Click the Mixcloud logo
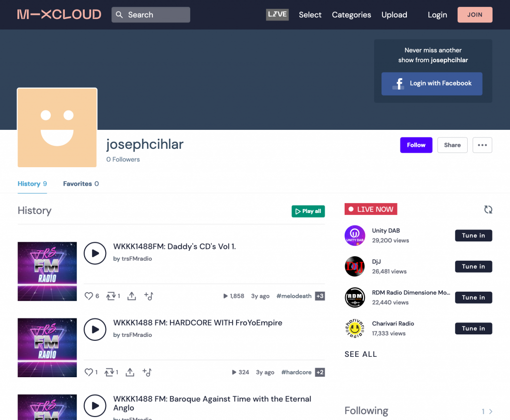This screenshot has width=510, height=420. pyautogui.click(x=59, y=14)
